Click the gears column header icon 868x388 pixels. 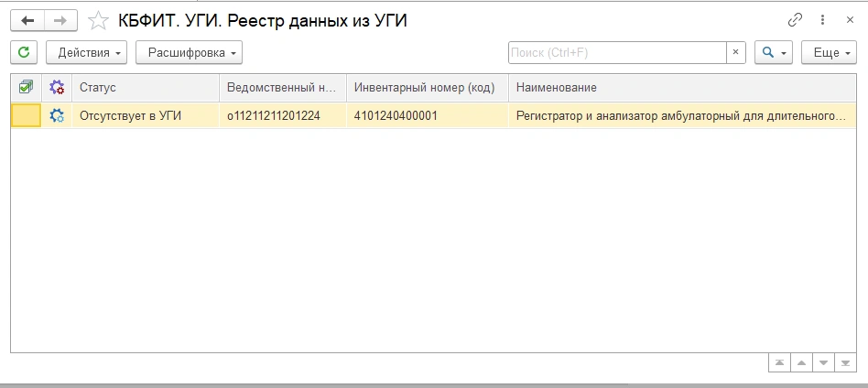[x=57, y=88]
